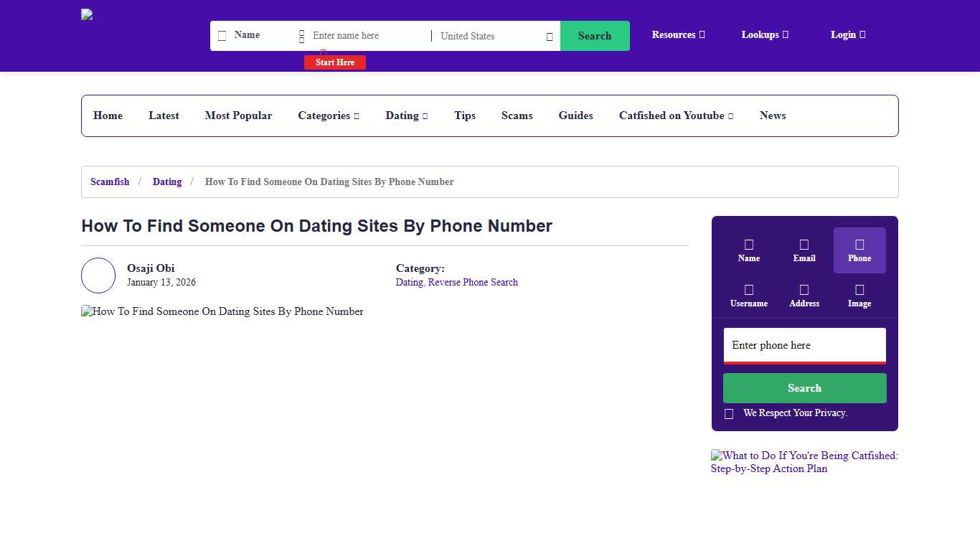Select Username search type in sidebar widget
The height and width of the screenshot is (551, 980).
748,295
